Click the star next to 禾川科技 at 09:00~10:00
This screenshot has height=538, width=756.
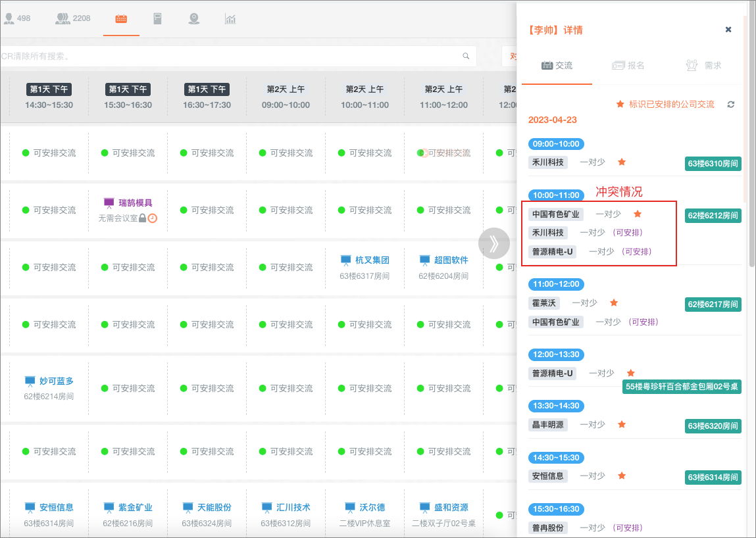(622, 162)
